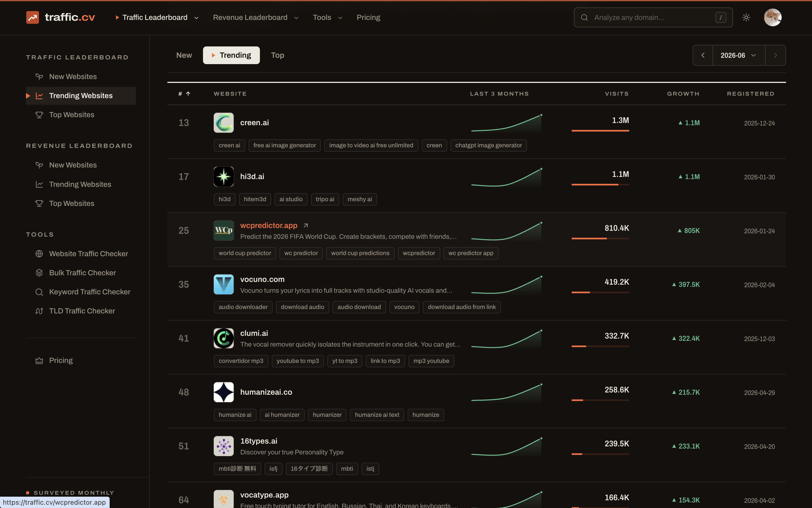Image resolution: width=812 pixels, height=508 pixels.
Task: Click the 'Analyze any domain...' search field
Action: (x=653, y=17)
